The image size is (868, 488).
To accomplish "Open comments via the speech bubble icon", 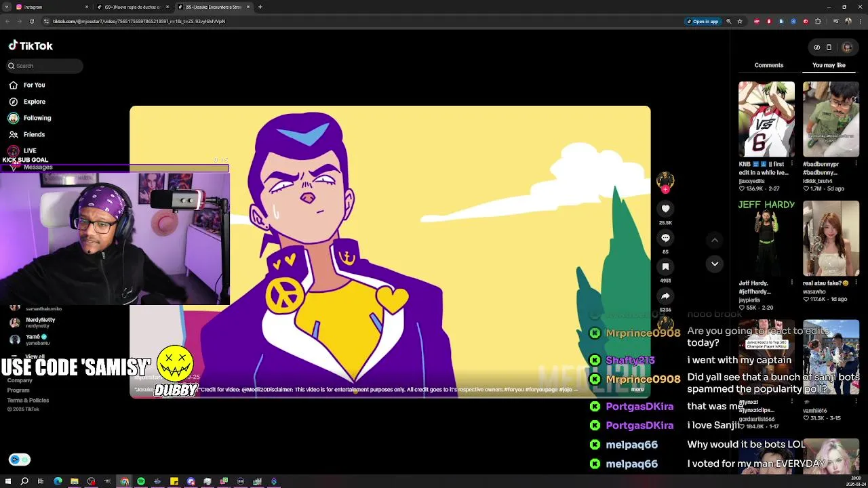I will tap(665, 238).
